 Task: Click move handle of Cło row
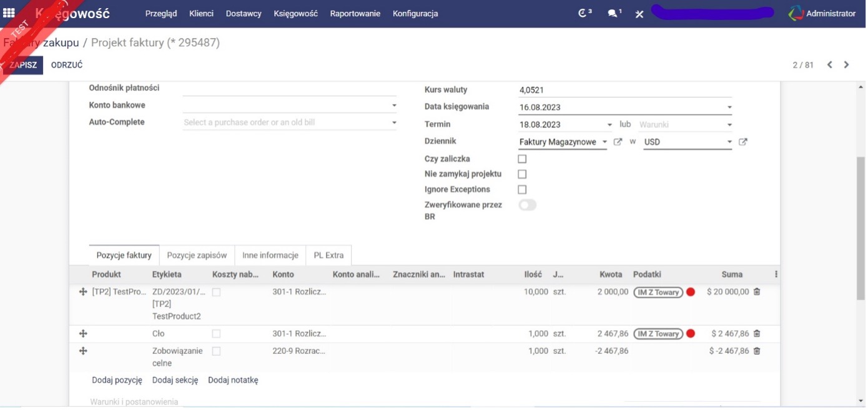tap(83, 334)
